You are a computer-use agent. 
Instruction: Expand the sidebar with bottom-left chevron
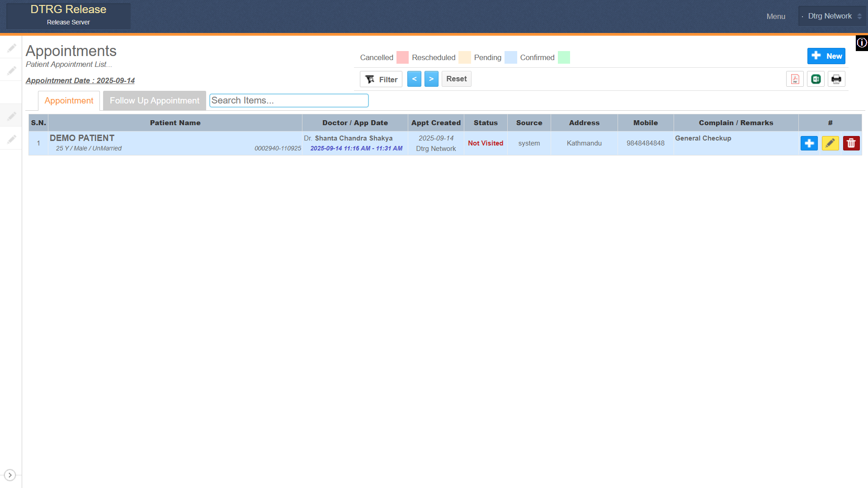click(x=10, y=475)
